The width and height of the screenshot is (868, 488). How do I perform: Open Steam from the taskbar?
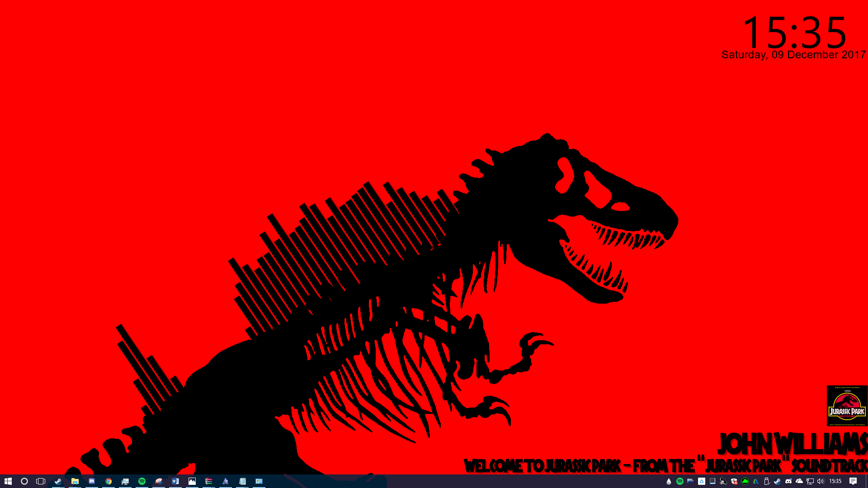click(58, 481)
